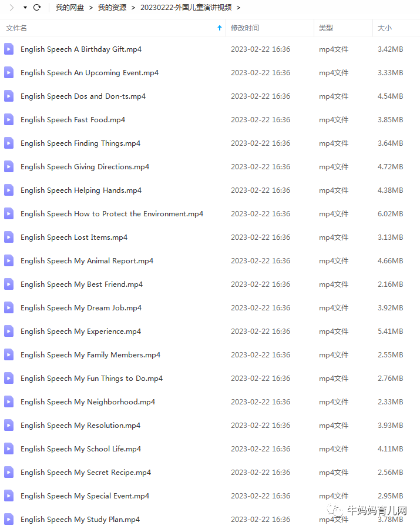Click video icon for My Neighborhood.mp4
This screenshot has width=420, height=529.
tap(9, 402)
